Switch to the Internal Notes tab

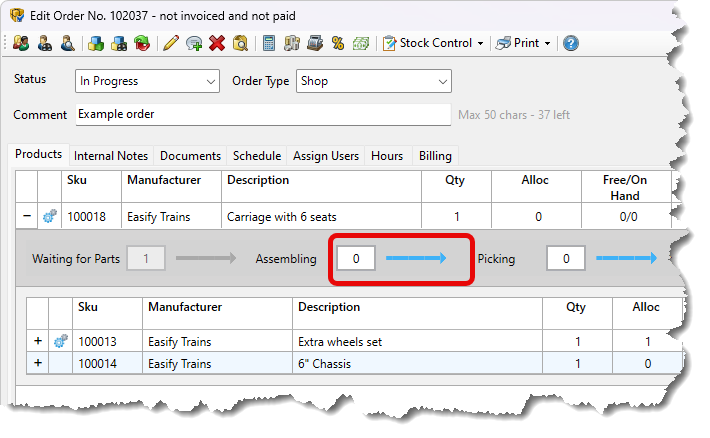111,156
